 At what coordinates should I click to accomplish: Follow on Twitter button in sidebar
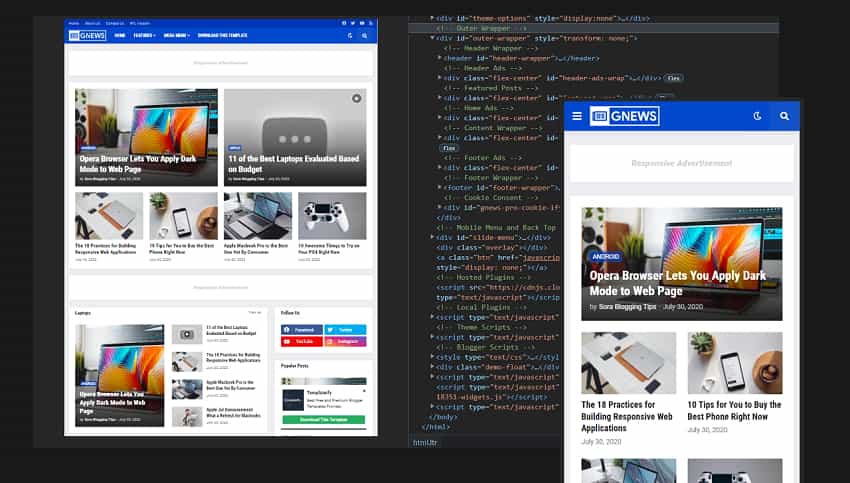click(x=345, y=330)
